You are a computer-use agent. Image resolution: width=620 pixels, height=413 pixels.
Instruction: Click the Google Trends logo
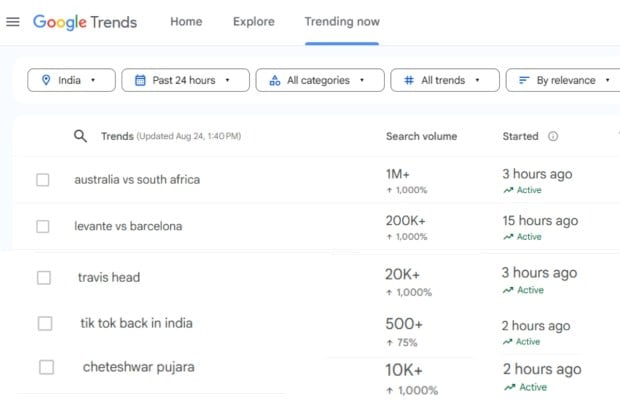coord(85,22)
